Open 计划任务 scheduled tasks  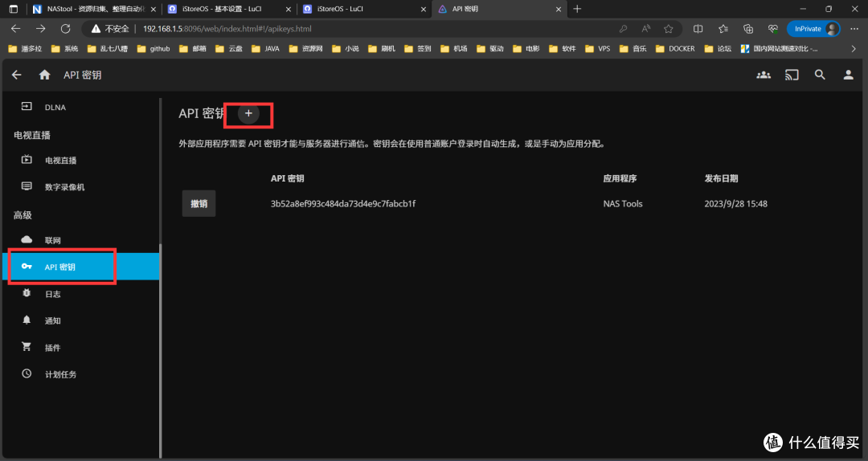81,374
